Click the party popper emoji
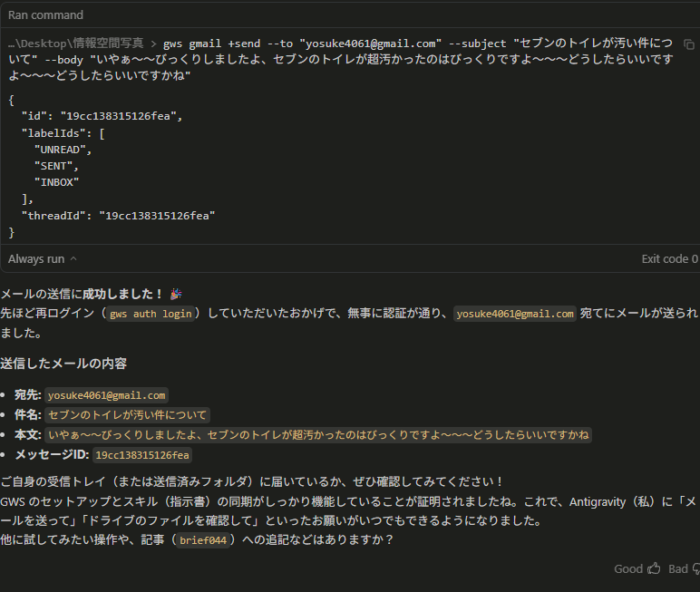The image size is (700, 592). (x=175, y=294)
